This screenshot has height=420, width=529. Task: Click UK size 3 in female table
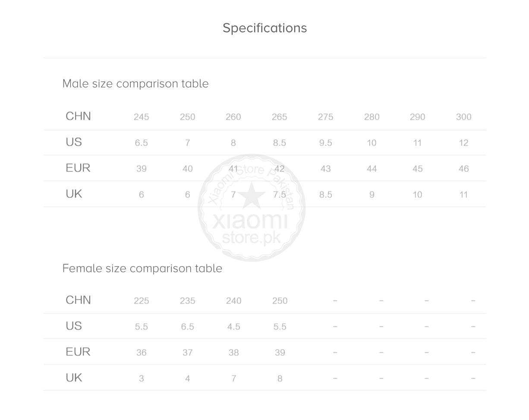pos(141,379)
